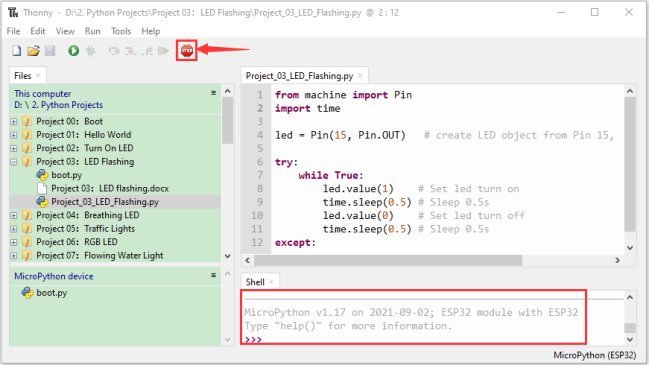Image resolution: width=649 pixels, height=366 pixels.
Task: Expand Project 04: Breathing LED folder
Action: [14, 215]
